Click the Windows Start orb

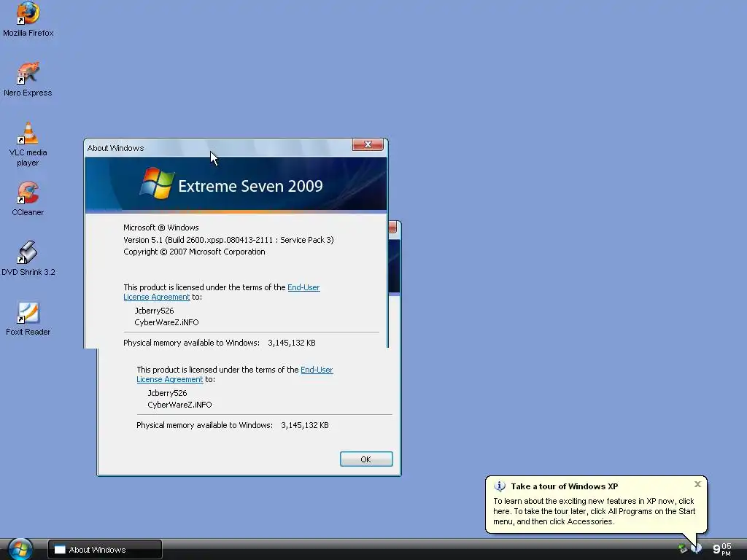[20, 549]
